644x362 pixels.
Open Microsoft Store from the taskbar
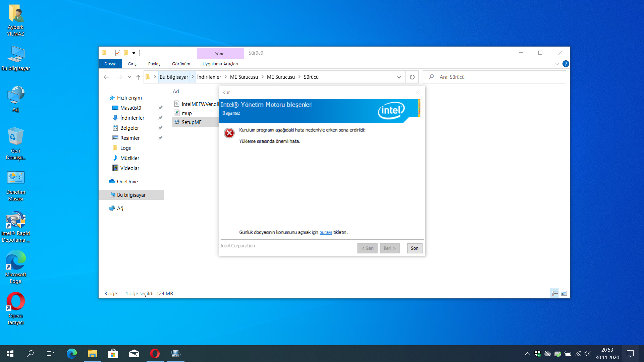pyautogui.click(x=113, y=353)
